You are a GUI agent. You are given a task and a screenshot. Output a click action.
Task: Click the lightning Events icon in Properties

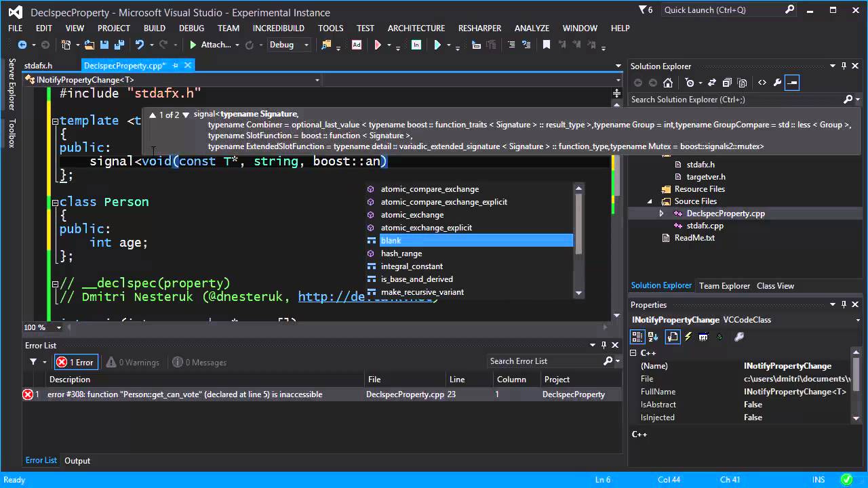coord(688,336)
